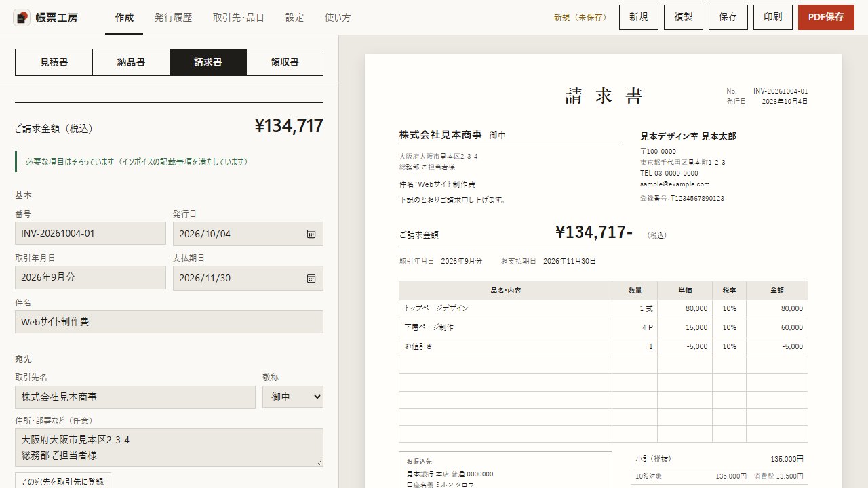Select the 請求書 document type
The image size is (868, 488).
pos(208,62)
